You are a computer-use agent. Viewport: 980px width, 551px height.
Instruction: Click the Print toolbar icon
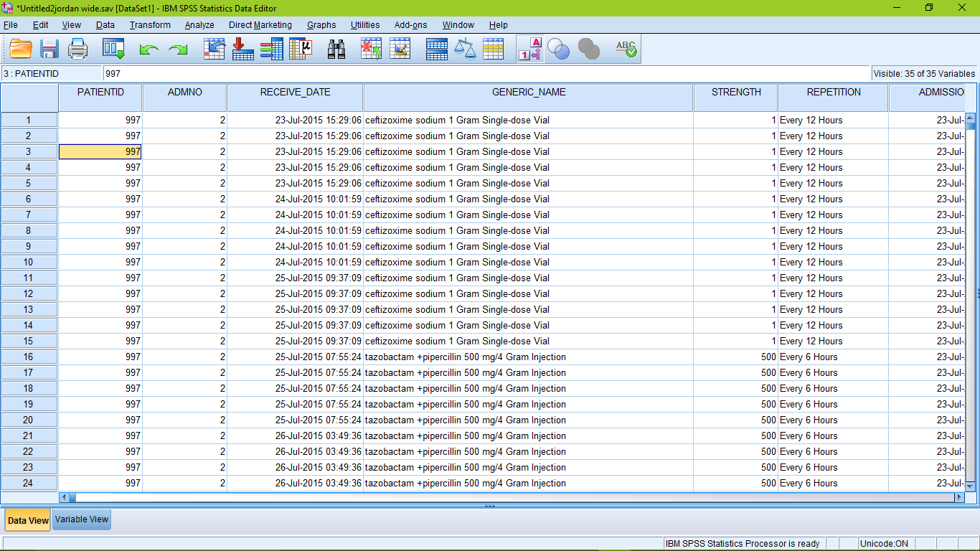pyautogui.click(x=77, y=49)
